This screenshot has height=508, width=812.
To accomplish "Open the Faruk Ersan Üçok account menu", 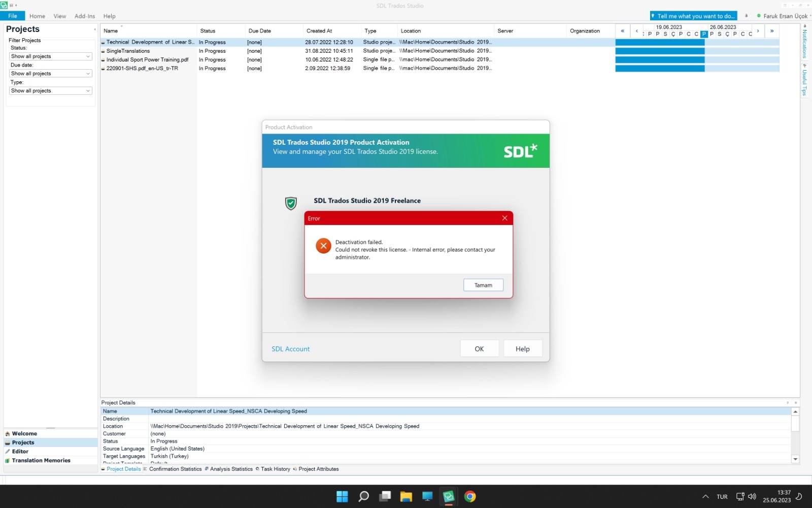I will coord(785,16).
